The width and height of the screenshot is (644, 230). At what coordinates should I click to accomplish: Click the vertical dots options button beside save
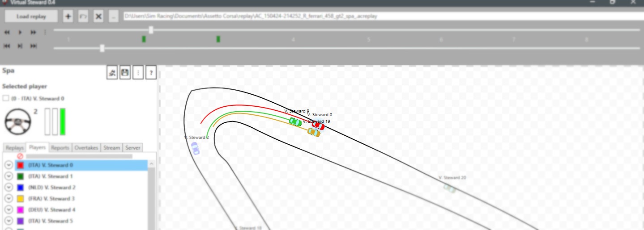(x=138, y=72)
